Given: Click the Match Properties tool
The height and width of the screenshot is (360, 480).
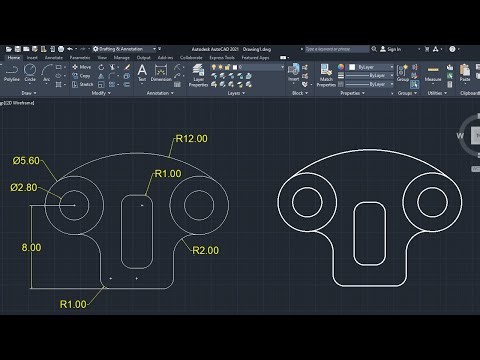Looking at the screenshot, I should (326, 76).
